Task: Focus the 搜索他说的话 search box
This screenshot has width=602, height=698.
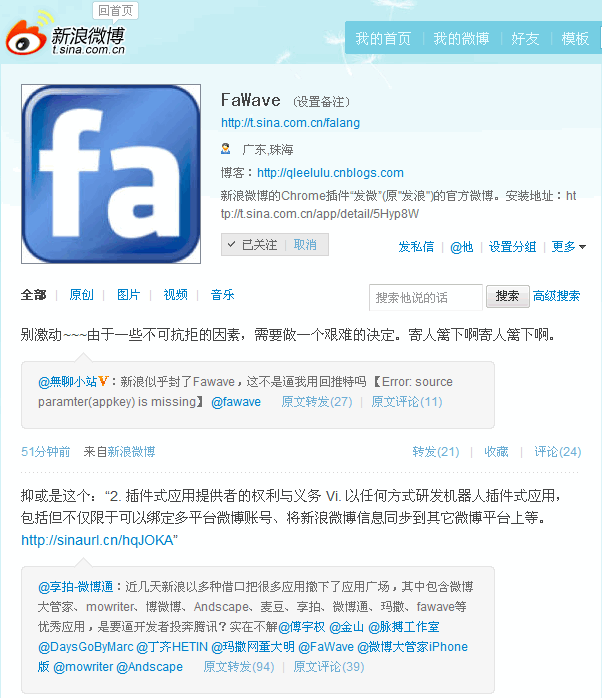Action: pyautogui.click(x=426, y=297)
